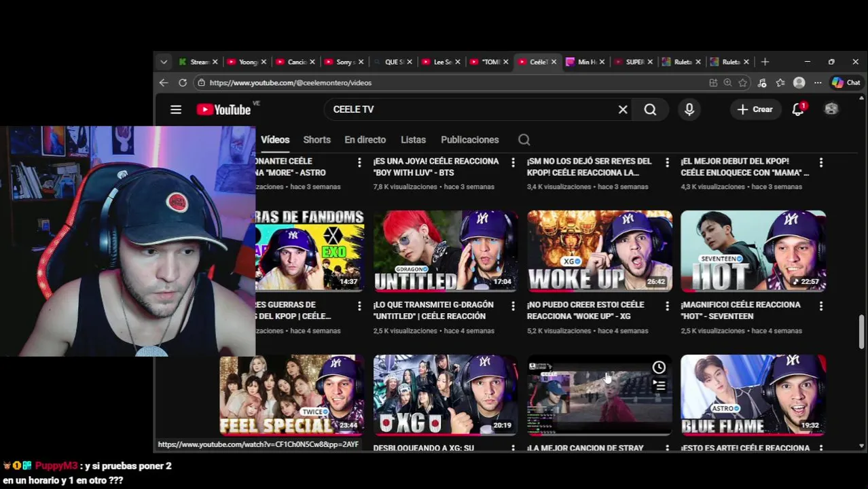Click the browser address bar URL
This screenshot has width=868, height=489.
point(291,83)
